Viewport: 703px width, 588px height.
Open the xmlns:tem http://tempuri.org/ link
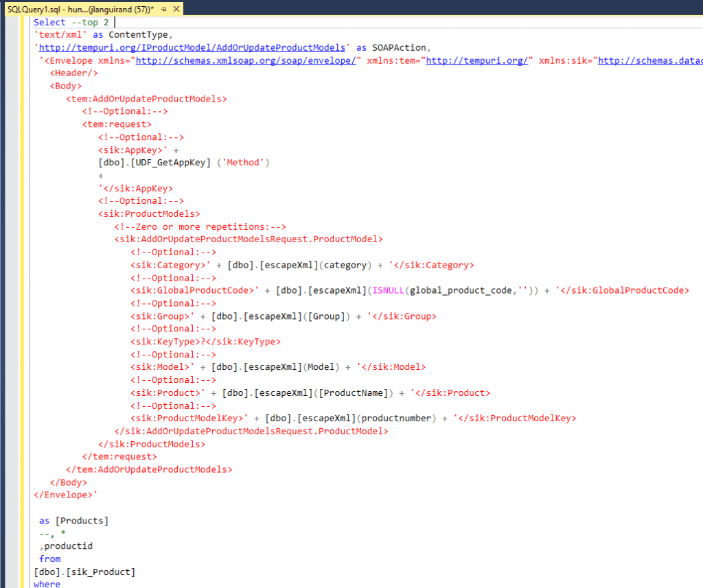tap(479, 60)
